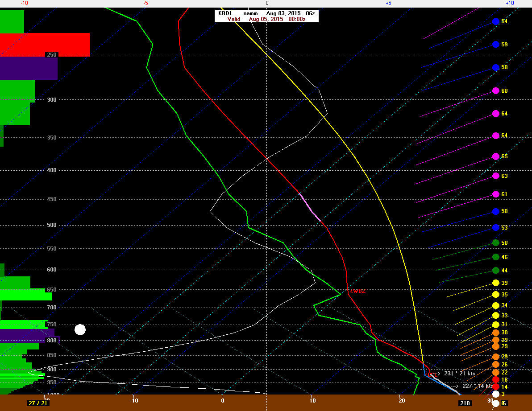Click the 550 pressure level label
The width and height of the screenshot is (532, 411).
click(52, 249)
